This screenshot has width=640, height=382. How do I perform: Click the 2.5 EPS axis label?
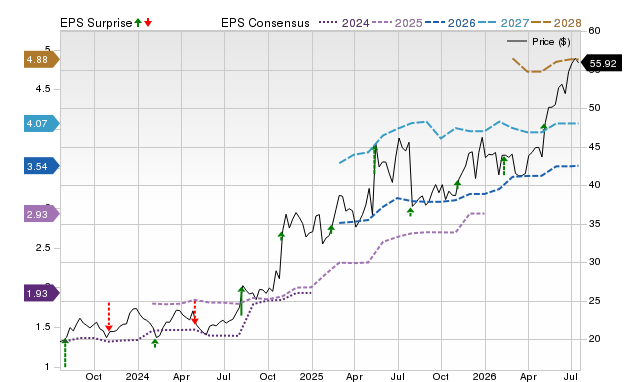coord(43,248)
